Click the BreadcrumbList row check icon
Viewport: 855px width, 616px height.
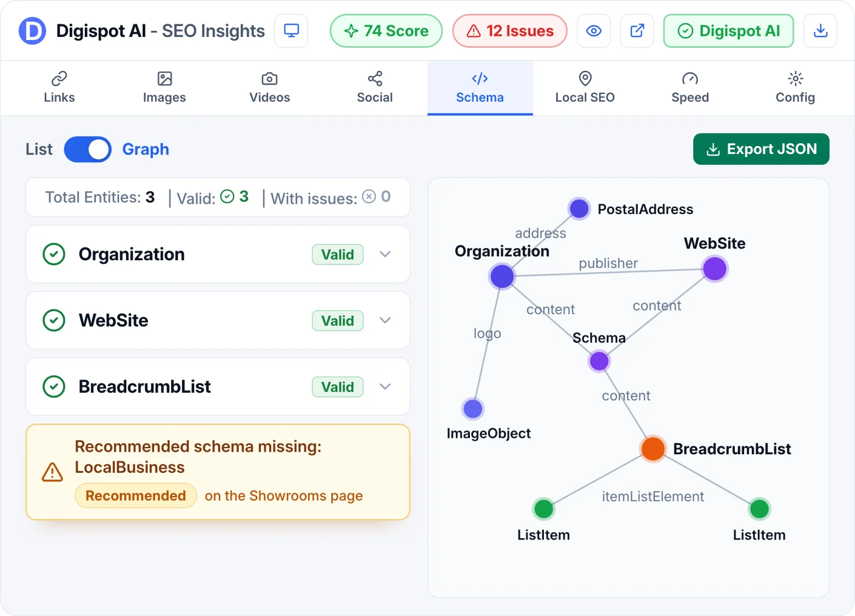(54, 387)
